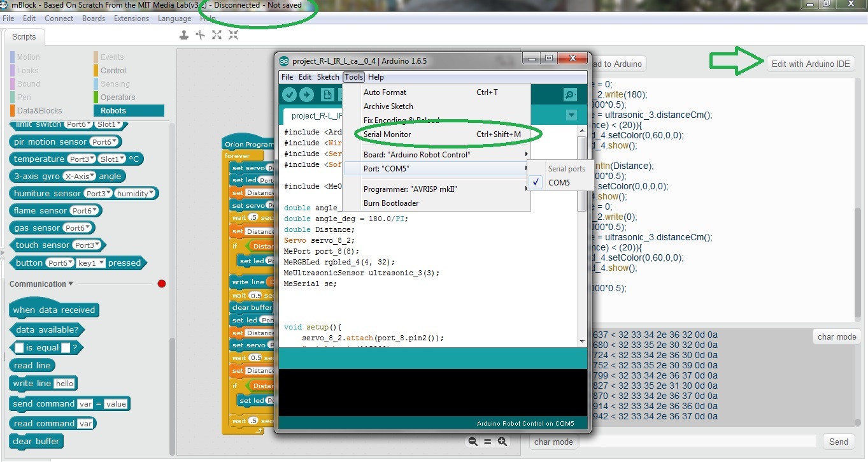This screenshot has height=462, width=868.
Task: Open mBlock Boards menu
Action: 94,18
